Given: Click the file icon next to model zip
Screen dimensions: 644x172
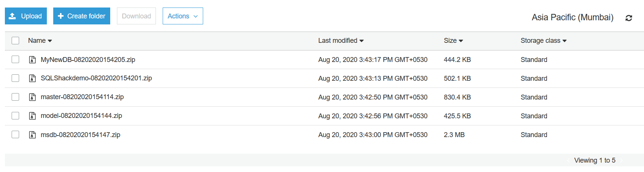Looking at the screenshot, I should pos(33,116).
